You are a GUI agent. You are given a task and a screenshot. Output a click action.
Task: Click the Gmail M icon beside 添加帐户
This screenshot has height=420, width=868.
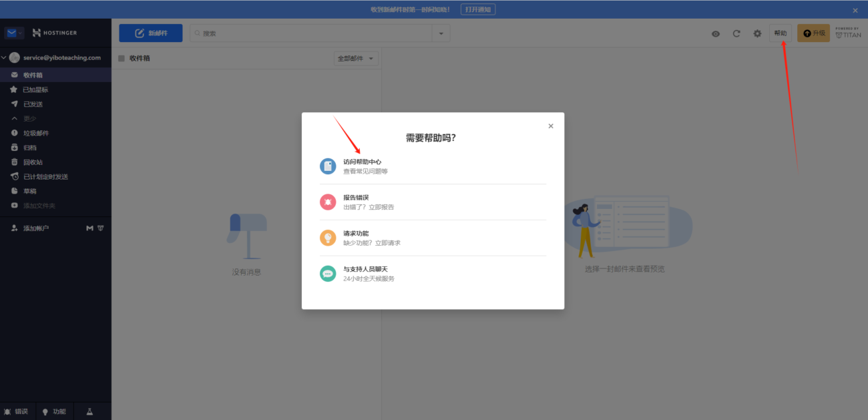(89, 228)
